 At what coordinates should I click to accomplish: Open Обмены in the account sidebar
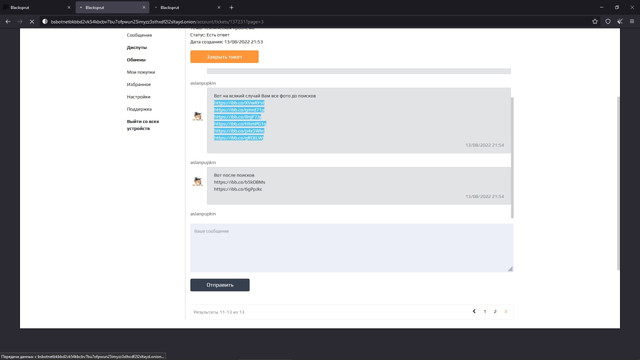[x=136, y=60]
